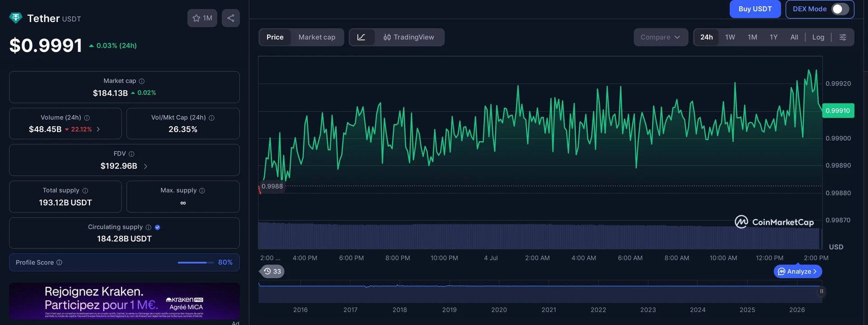The image size is (868, 325).
Task: Click the Buy USDT button
Action: [x=755, y=9]
